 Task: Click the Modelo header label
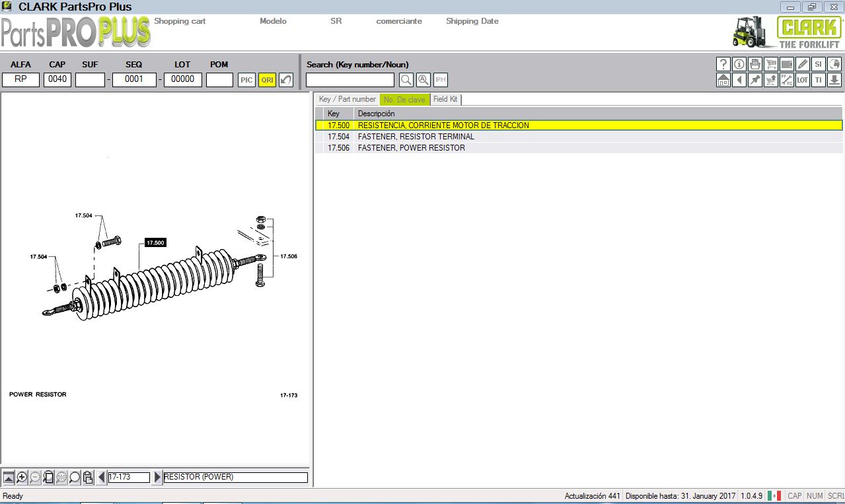[x=273, y=21]
